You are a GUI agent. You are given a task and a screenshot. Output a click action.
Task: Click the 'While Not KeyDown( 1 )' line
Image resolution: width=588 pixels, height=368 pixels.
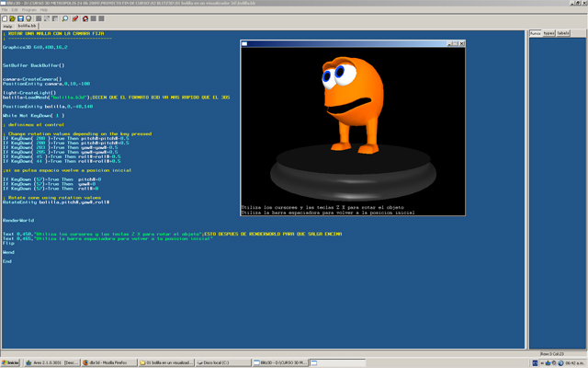(x=34, y=116)
